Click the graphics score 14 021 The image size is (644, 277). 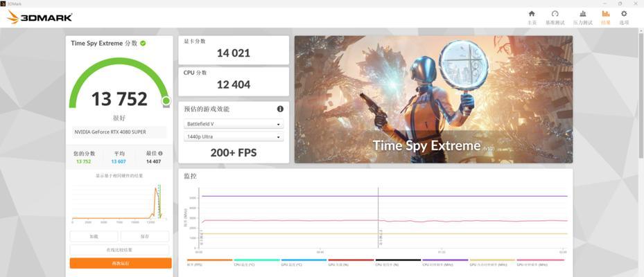(234, 53)
